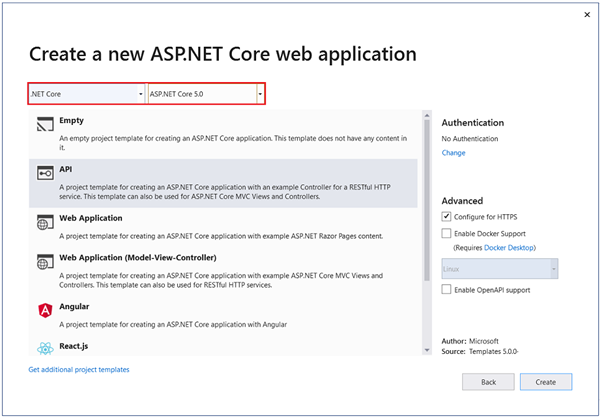This screenshot has width=600, height=417.
Task: Choose the Web Application globe icon
Action: click(44, 222)
